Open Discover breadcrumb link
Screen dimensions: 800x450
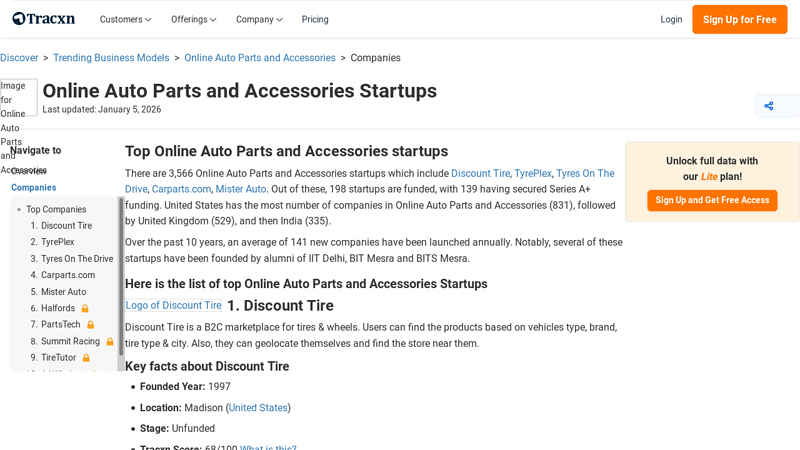click(x=19, y=58)
